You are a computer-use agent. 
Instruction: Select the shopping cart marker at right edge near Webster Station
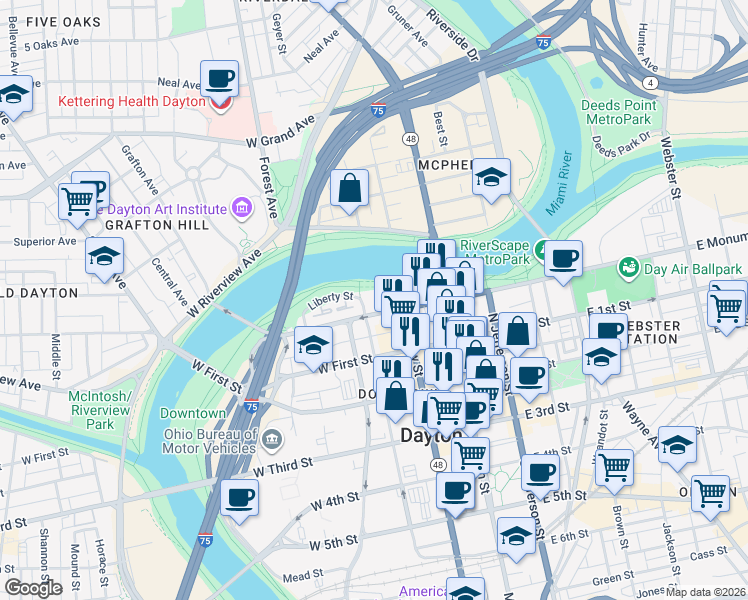pos(727,310)
